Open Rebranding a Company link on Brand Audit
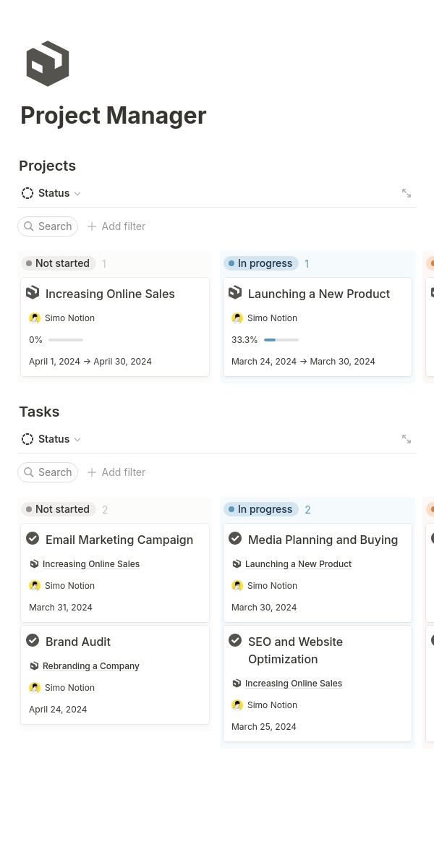The image size is (434, 868). [90, 666]
